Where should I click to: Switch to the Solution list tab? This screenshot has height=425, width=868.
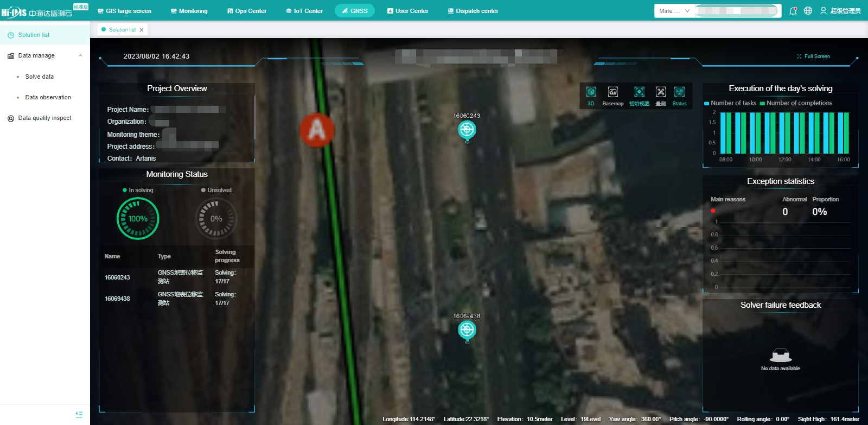pyautogui.click(x=122, y=30)
